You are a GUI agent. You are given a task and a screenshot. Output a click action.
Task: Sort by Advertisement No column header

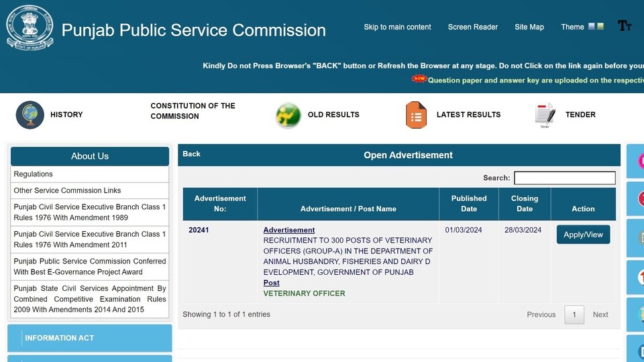point(220,204)
